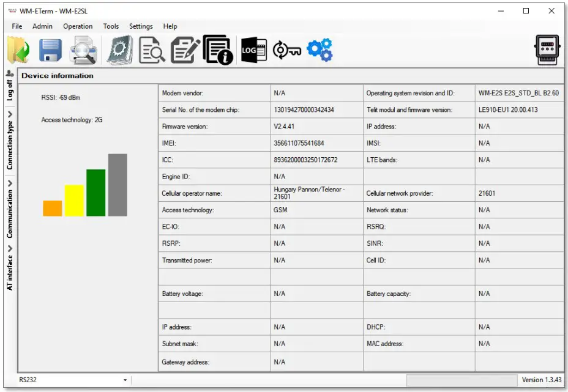Select firmware version value V2.4.41
Screen dimensions: 568x392
click(284, 127)
